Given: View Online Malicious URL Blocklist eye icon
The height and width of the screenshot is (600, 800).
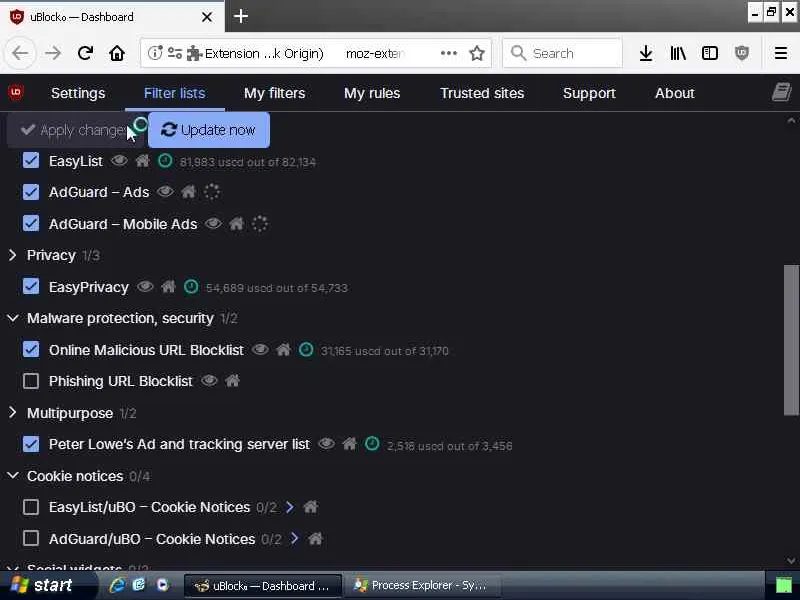Looking at the screenshot, I should tap(260, 350).
